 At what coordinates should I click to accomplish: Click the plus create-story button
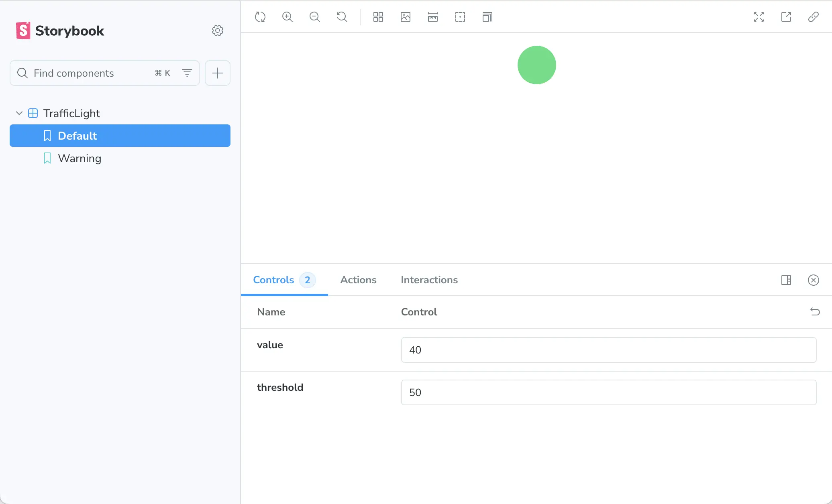pos(218,73)
